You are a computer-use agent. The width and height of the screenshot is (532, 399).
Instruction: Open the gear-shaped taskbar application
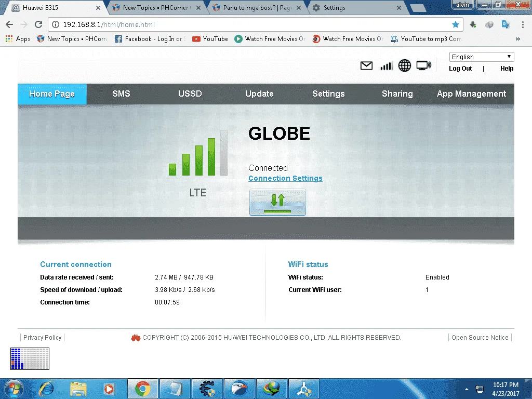(x=207, y=389)
